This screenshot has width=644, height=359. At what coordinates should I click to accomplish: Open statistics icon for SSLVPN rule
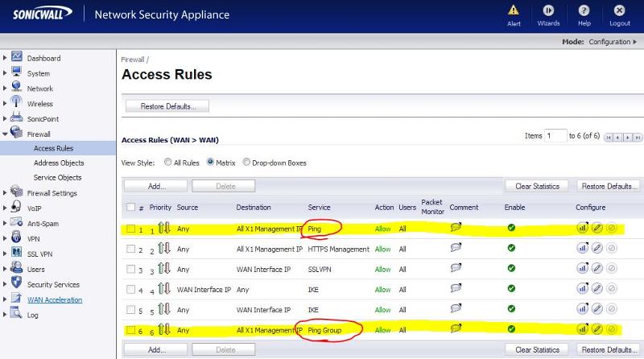(582, 268)
